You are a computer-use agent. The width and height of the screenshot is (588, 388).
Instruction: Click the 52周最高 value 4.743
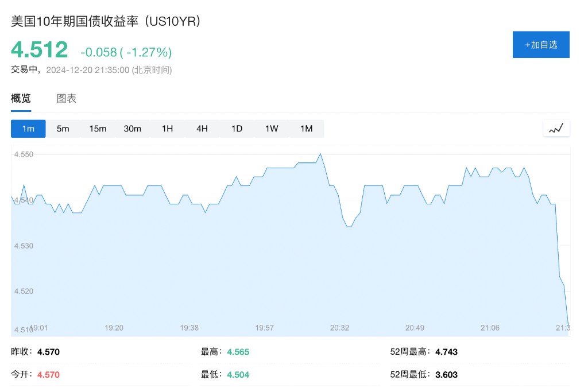point(446,352)
